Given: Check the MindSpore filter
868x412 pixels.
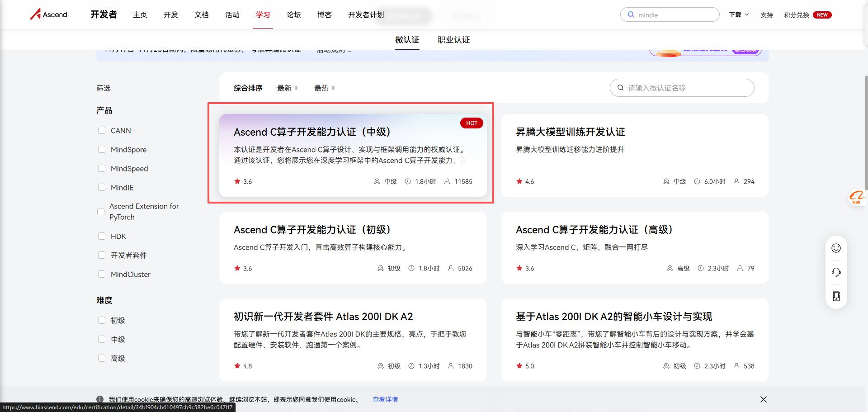Looking at the screenshot, I should click(102, 149).
